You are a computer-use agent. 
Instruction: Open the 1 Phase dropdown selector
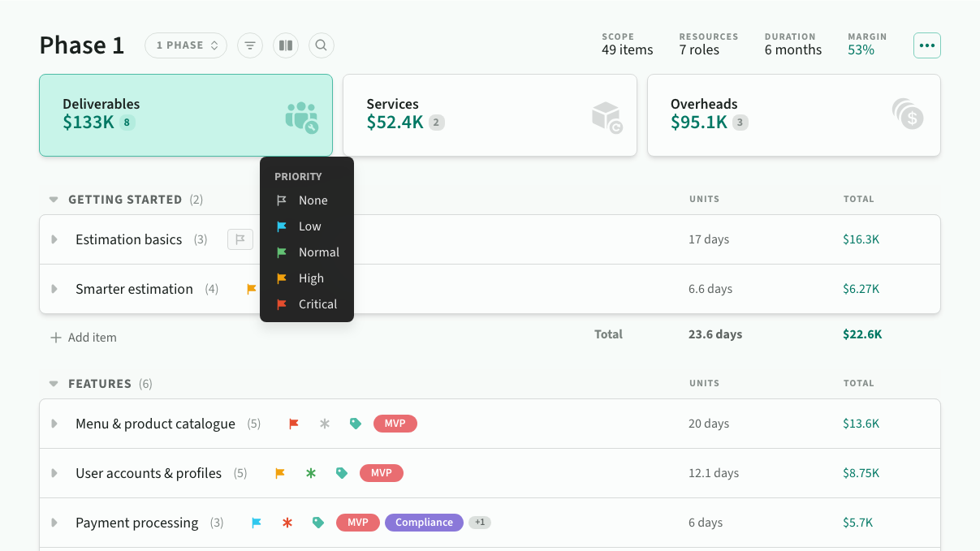pyautogui.click(x=187, y=45)
